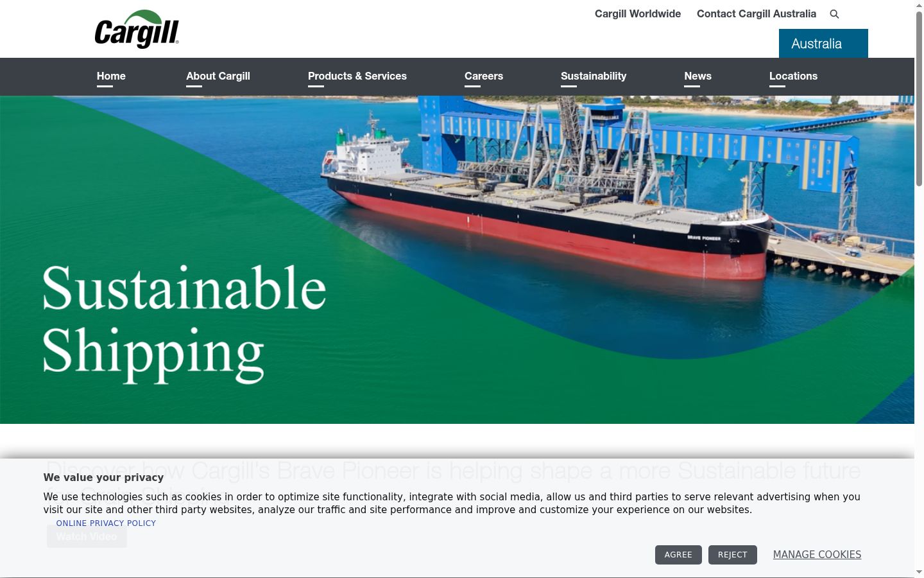Image resolution: width=924 pixels, height=578 pixels.
Task: Open Contact Cargill Australia link
Action: (x=757, y=13)
